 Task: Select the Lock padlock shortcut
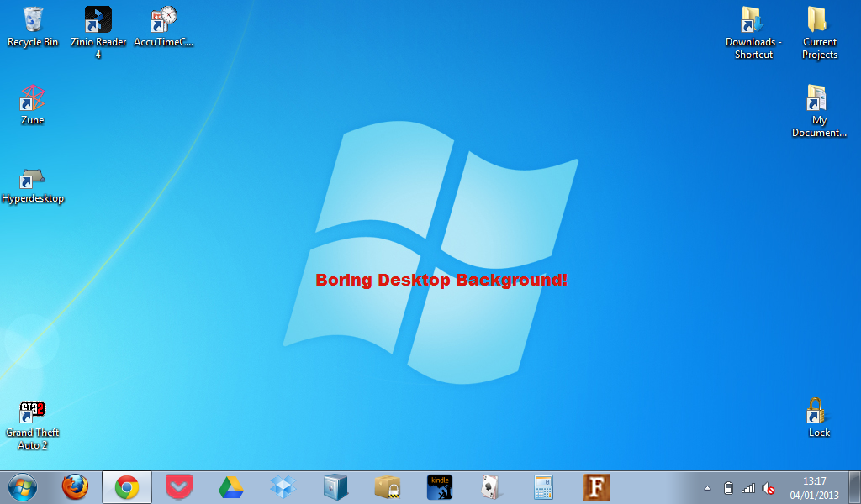[819, 417]
